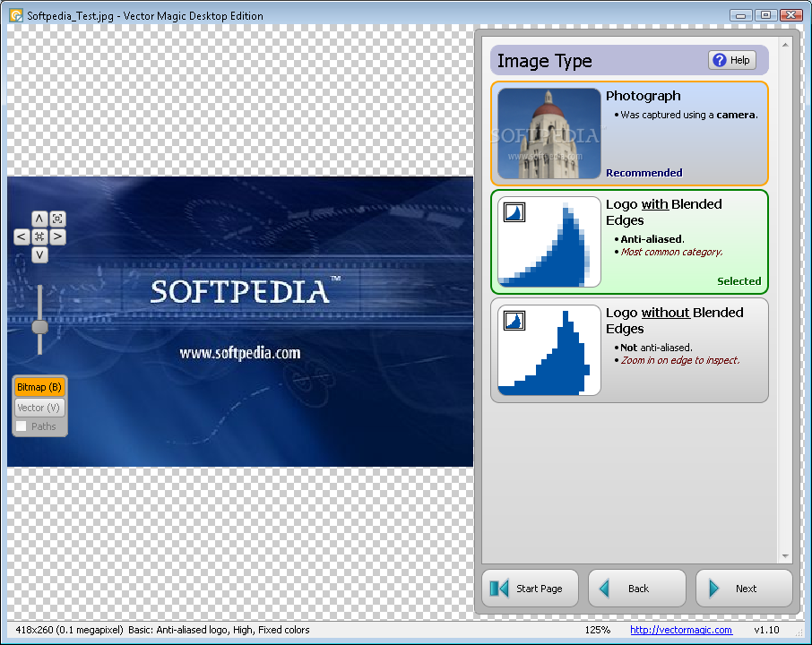Pan the image left with the arrow button
This screenshot has height=645, width=812.
point(22,236)
